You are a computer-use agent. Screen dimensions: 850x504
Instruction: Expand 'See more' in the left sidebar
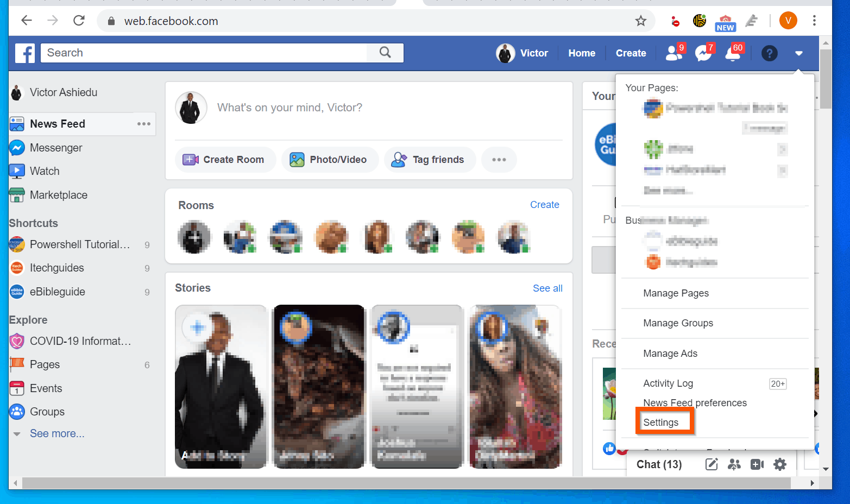(57, 433)
